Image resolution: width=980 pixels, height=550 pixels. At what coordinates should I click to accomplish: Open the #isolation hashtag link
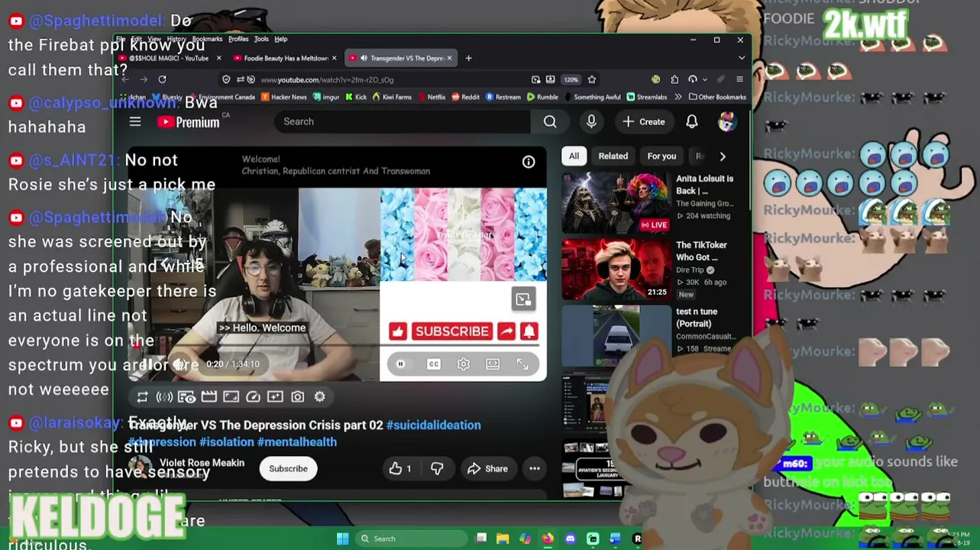tap(227, 442)
